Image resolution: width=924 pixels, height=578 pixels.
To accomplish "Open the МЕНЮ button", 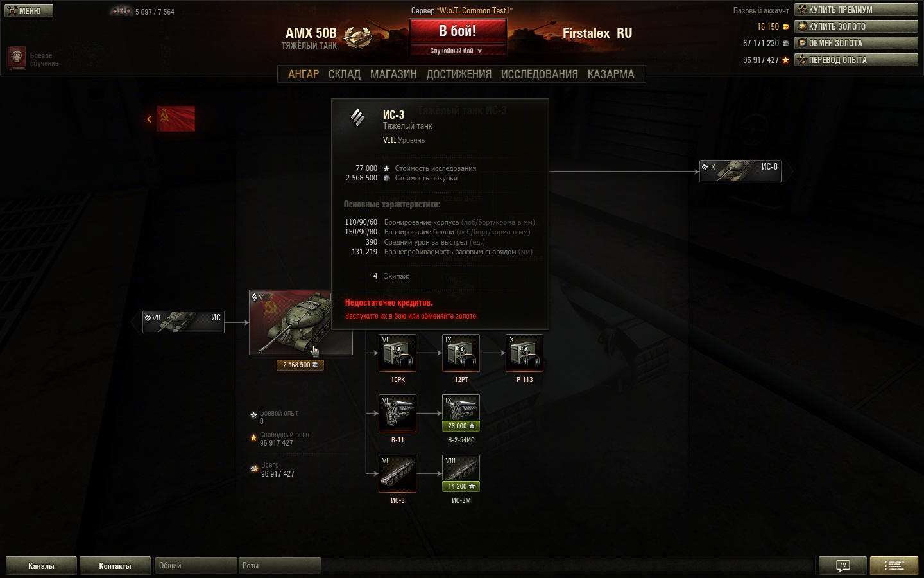I will (28, 11).
